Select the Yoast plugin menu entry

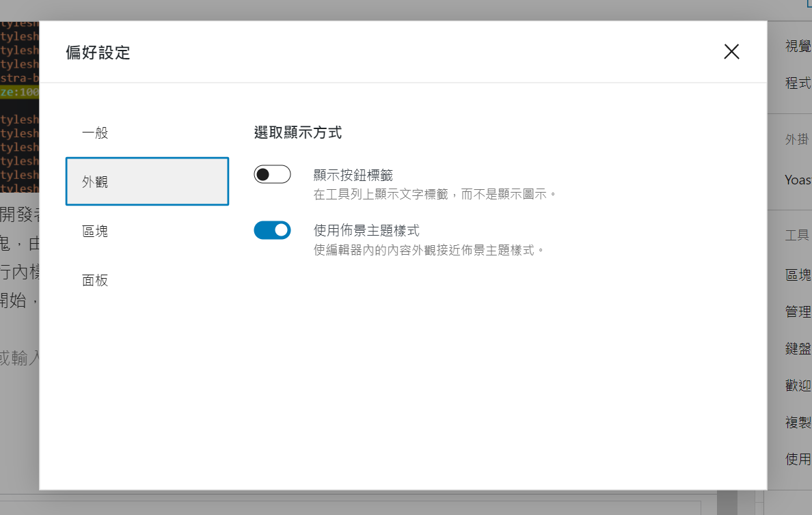[x=798, y=180]
